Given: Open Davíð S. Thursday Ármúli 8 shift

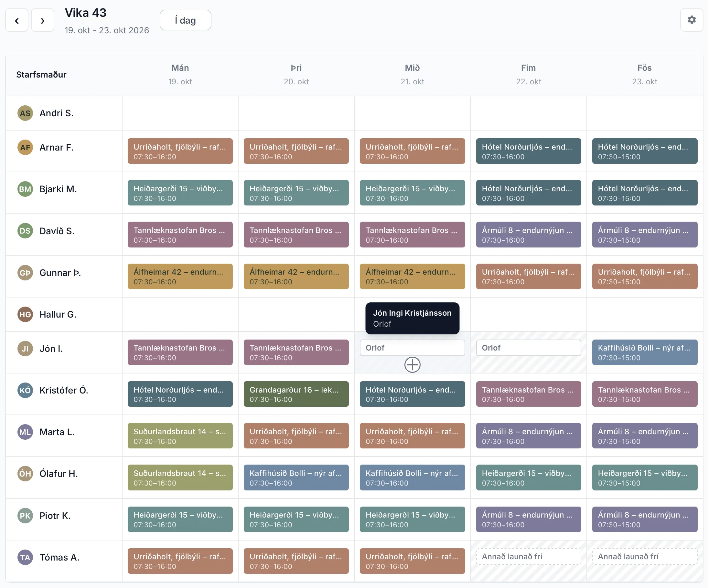Looking at the screenshot, I should [528, 235].
